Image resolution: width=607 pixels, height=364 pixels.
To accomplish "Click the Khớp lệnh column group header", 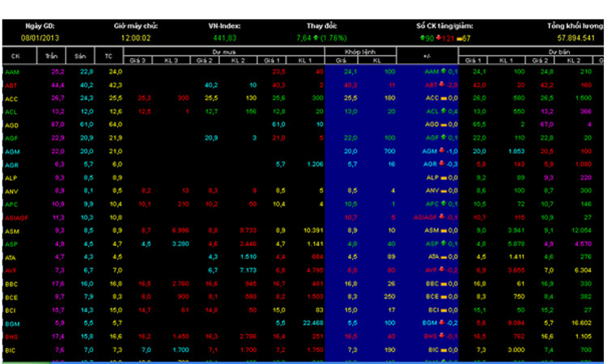I will (359, 51).
